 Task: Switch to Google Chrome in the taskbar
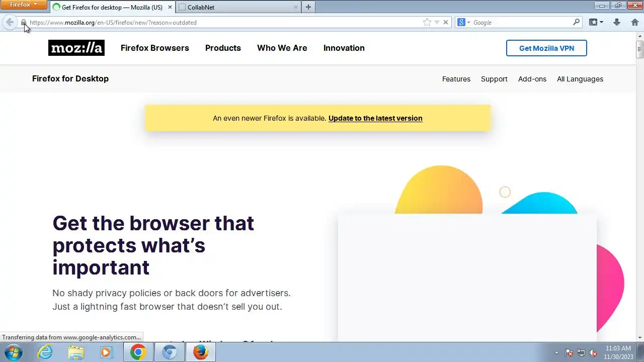138,352
